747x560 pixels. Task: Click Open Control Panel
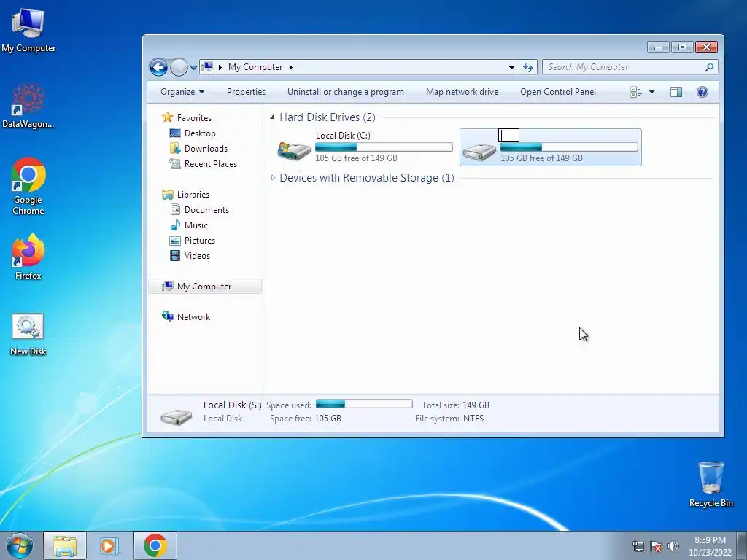(x=558, y=92)
